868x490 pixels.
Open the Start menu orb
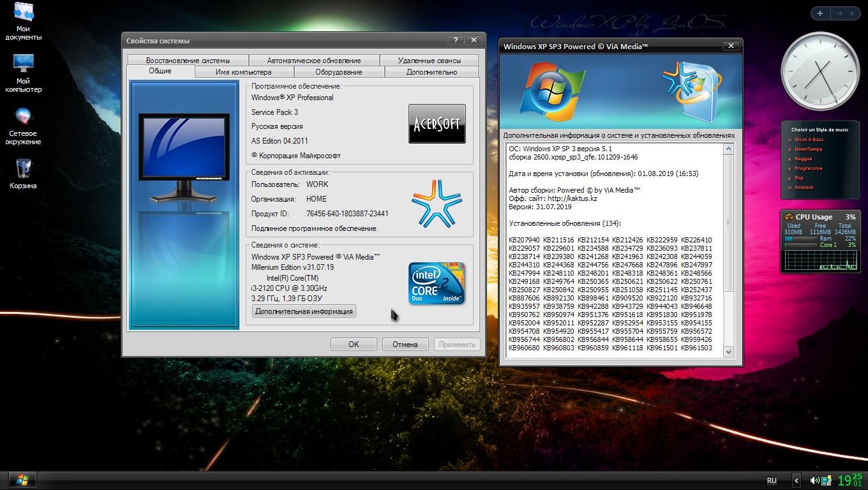tap(22, 479)
